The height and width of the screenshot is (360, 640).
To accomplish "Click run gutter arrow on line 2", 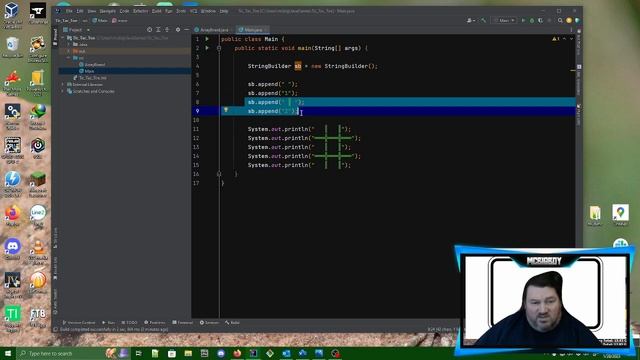I will (x=207, y=48).
